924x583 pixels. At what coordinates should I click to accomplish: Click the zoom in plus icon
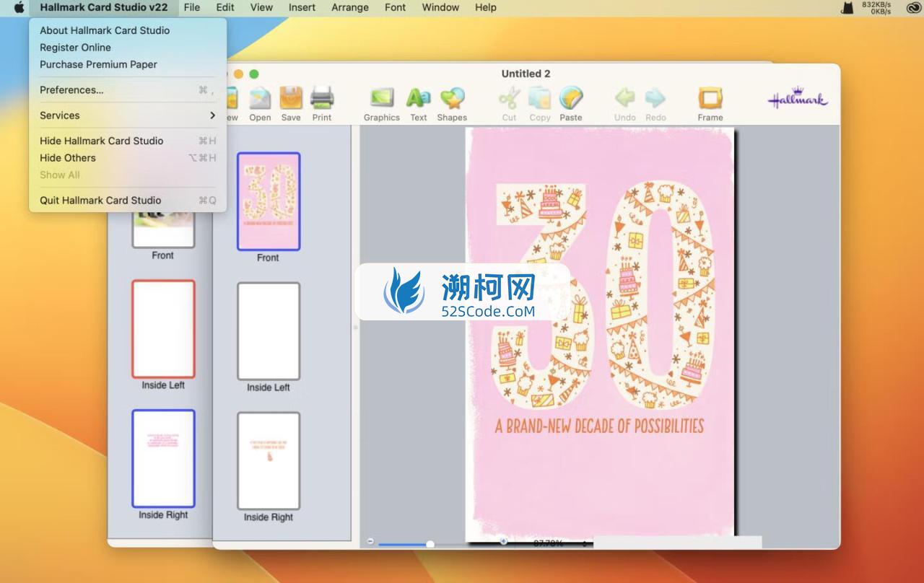point(504,542)
